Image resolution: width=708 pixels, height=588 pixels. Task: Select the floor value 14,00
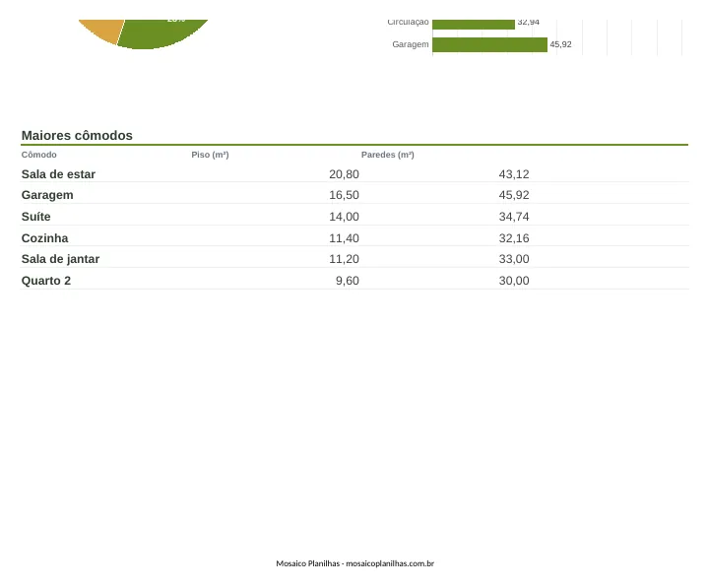[x=344, y=217]
